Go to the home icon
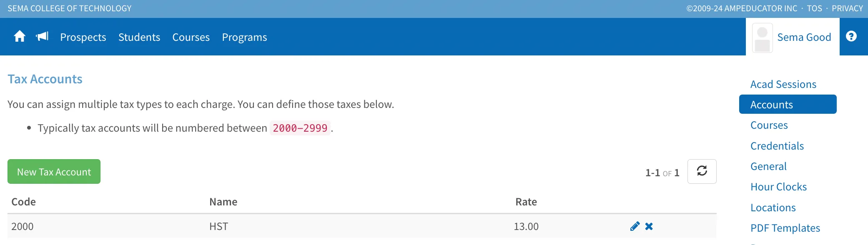The width and height of the screenshot is (868, 245). coord(20,37)
